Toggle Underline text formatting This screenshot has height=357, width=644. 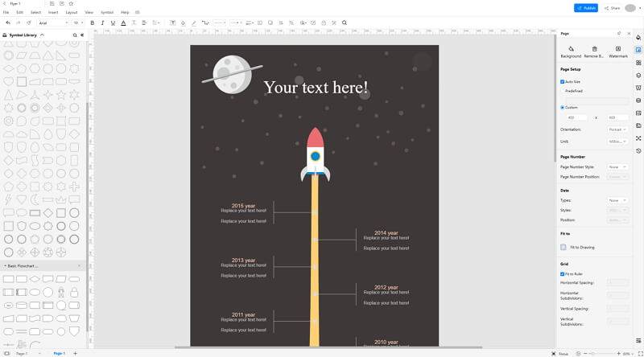coord(113,23)
